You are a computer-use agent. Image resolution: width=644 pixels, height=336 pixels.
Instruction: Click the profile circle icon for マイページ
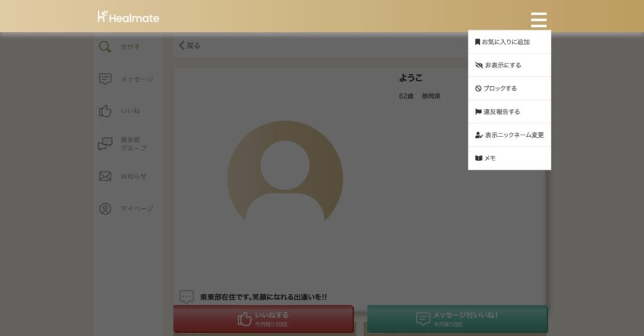point(105,209)
